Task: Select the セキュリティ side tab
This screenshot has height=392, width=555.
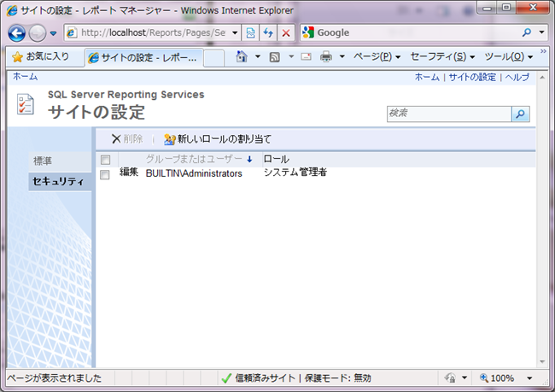Action: (60, 181)
